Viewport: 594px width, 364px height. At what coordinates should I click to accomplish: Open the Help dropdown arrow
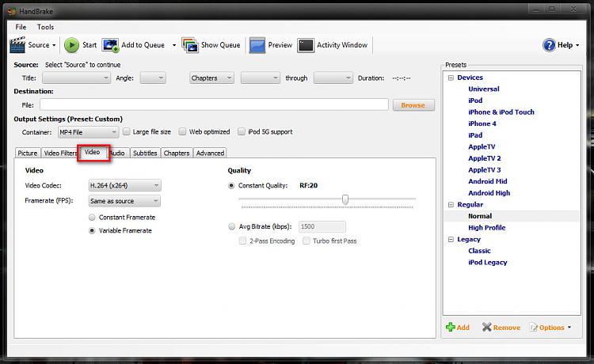[577, 45]
